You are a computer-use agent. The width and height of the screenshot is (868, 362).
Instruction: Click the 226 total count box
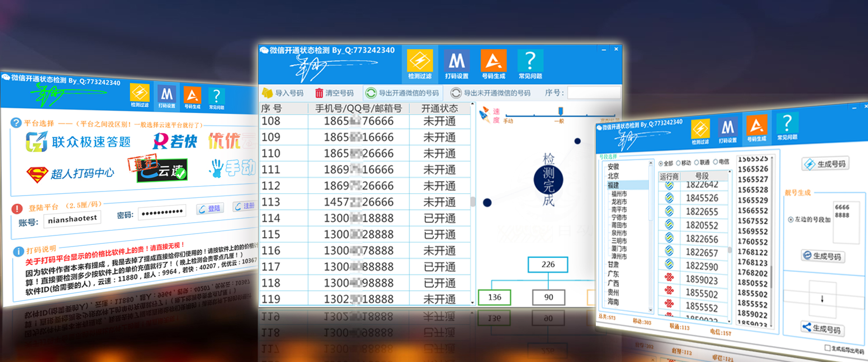(548, 264)
